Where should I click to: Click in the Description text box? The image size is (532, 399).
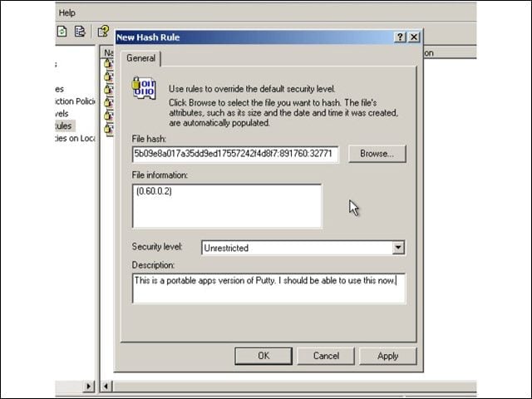coord(268,288)
